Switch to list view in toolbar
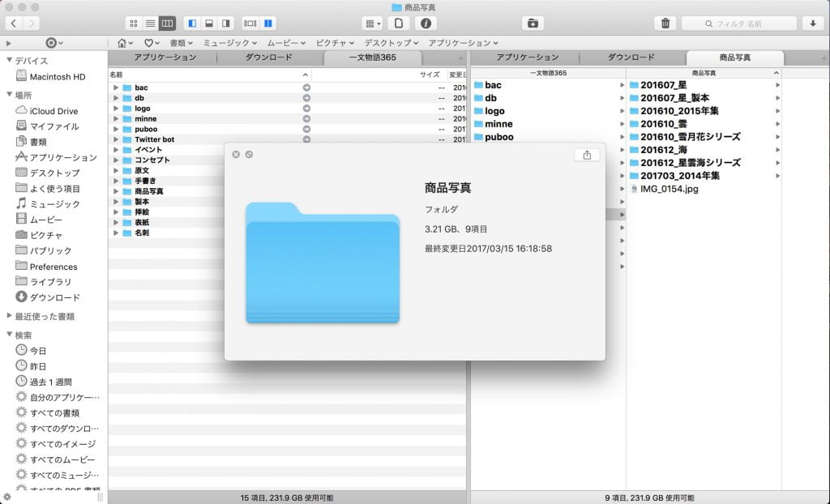 coord(150,23)
